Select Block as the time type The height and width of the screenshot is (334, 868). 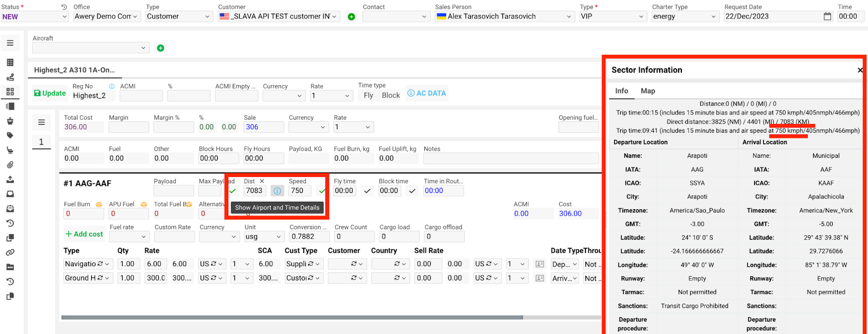pyautogui.click(x=391, y=95)
